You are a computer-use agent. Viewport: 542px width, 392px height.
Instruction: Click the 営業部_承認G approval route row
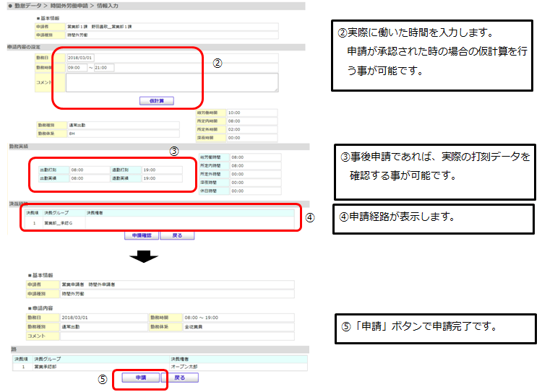[160, 223]
